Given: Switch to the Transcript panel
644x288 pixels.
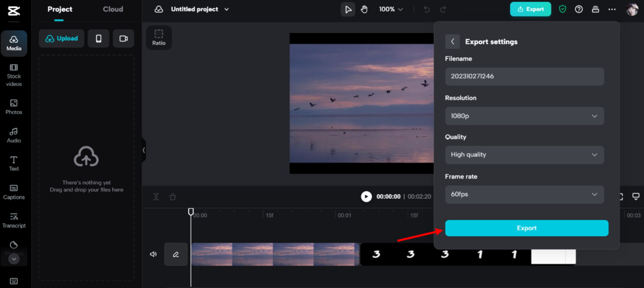Looking at the screenshot, I should [14, 220].
